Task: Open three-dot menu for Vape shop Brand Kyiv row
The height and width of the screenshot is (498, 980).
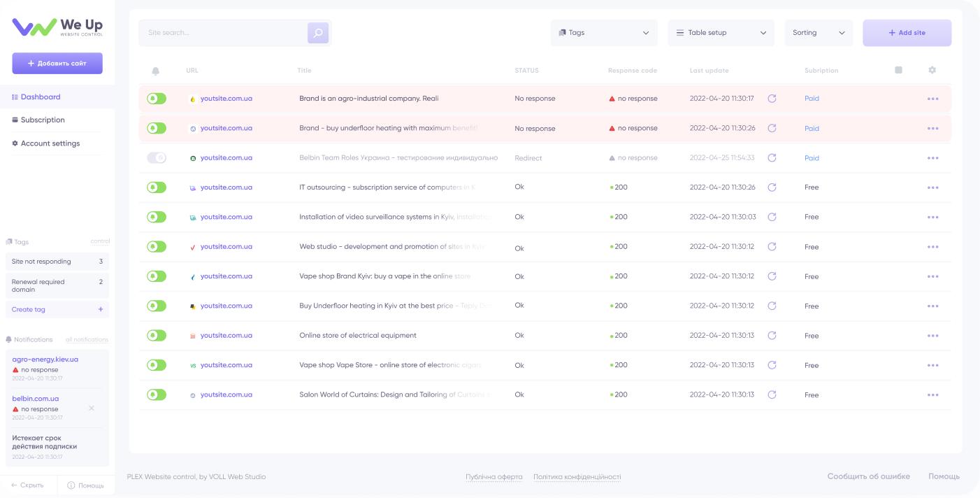Action: click(x=932, y=277)
